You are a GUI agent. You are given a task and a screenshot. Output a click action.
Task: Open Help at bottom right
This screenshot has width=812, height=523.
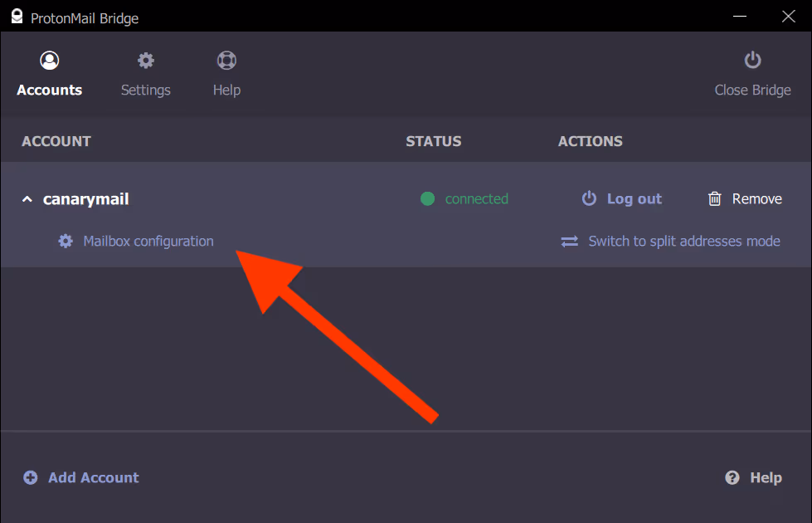pyautogui.click(x=753, y=477)
